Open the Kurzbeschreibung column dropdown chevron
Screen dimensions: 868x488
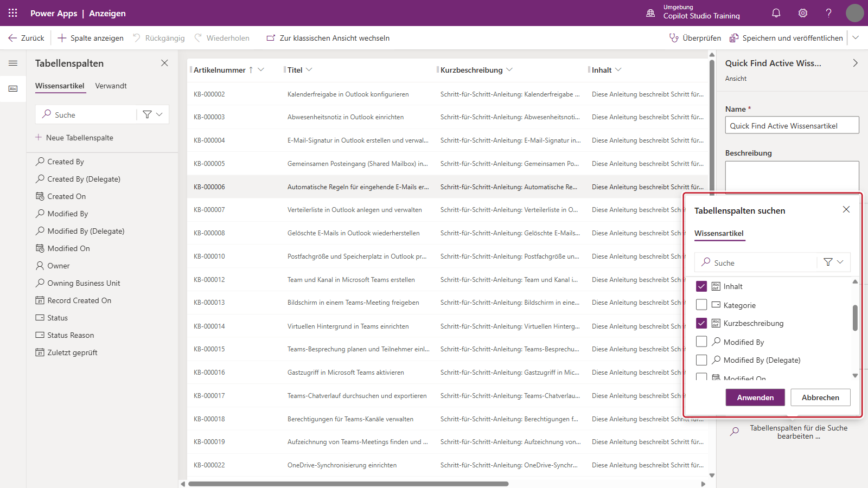(509, 69)
